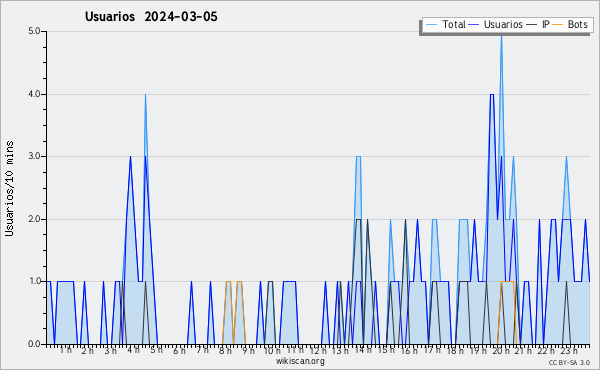Click the 4.0 Total peak near 4 h
Viewport: 600px width, 370px height.
[145, 96]
